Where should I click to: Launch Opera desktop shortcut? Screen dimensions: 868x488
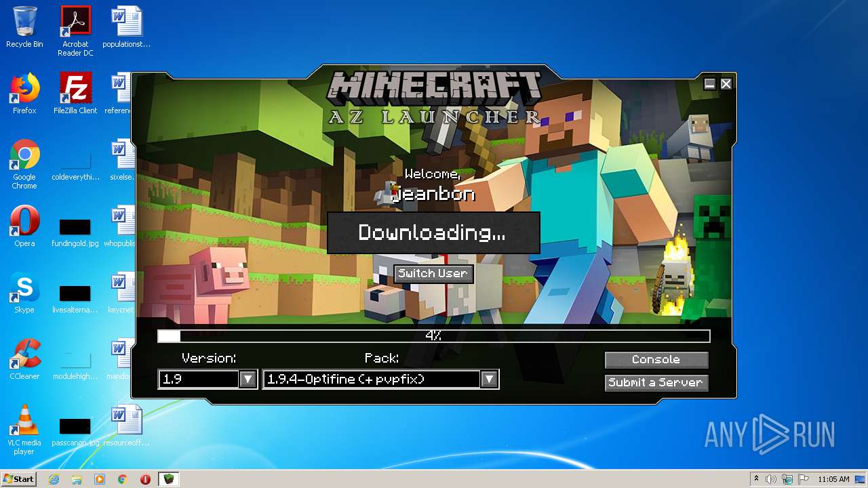tap(24, 226)
